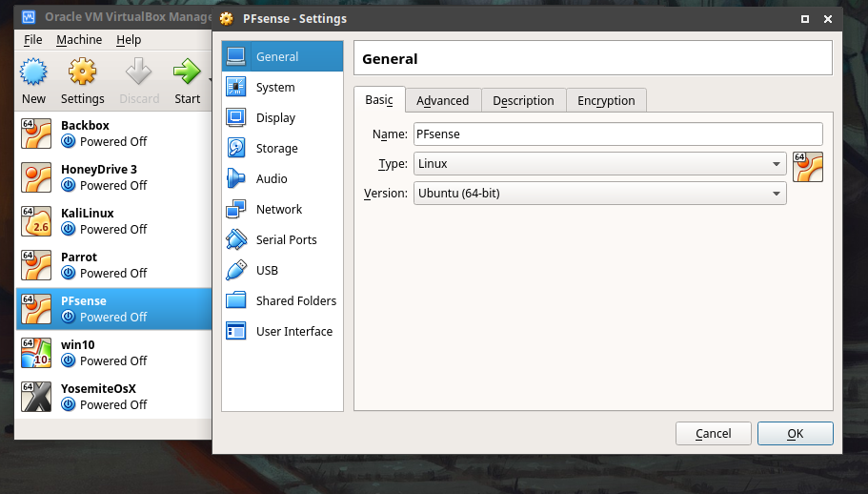
Task: Click the New machine toolbar icon
Action: pyautogui.click(x=33, y=72)
